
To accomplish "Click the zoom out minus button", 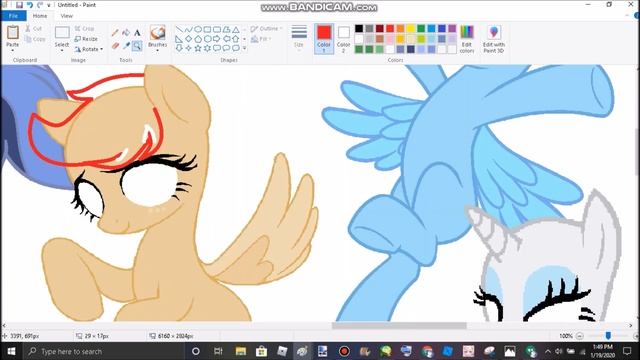I will tap(580, 336).
